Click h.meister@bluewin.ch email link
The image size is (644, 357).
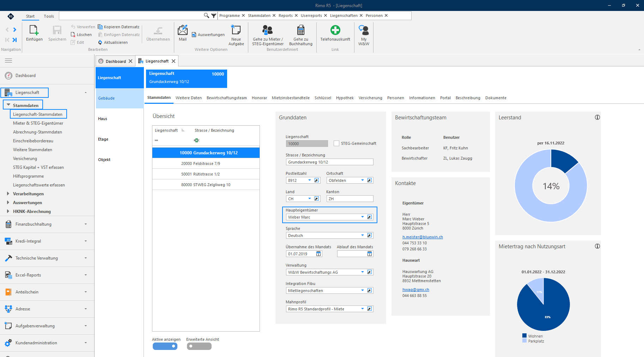(x=423, y=237)
